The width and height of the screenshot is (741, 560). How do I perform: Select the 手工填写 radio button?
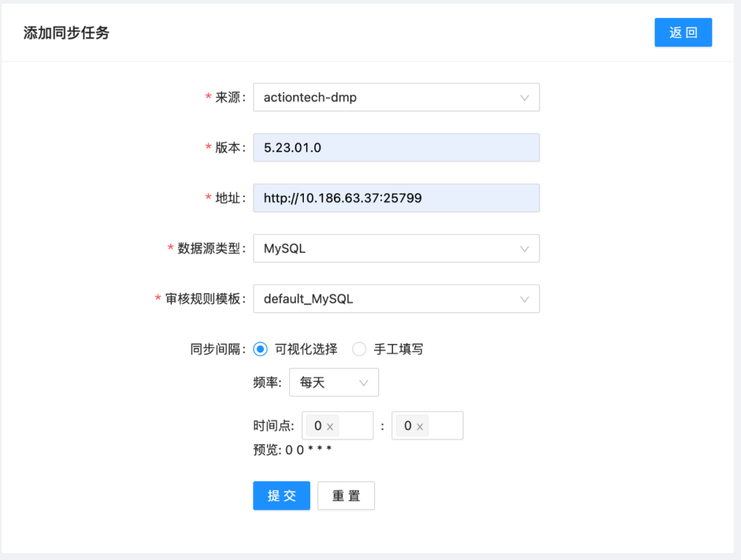(359, 349)
